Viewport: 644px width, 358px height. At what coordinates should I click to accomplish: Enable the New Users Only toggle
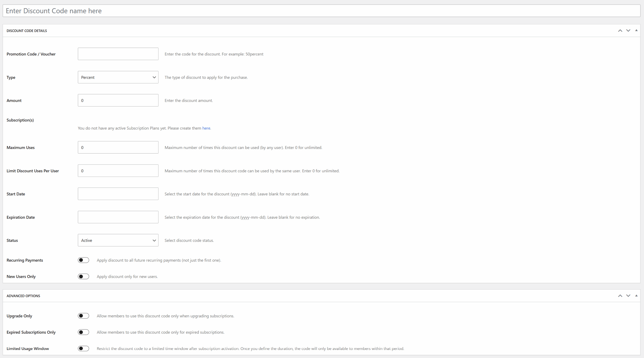(83, 276)
